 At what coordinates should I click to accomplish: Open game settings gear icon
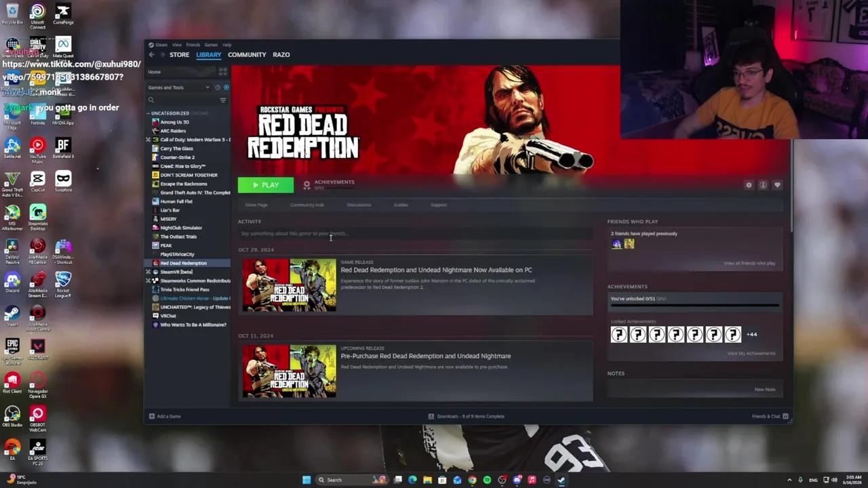(749, 185)
